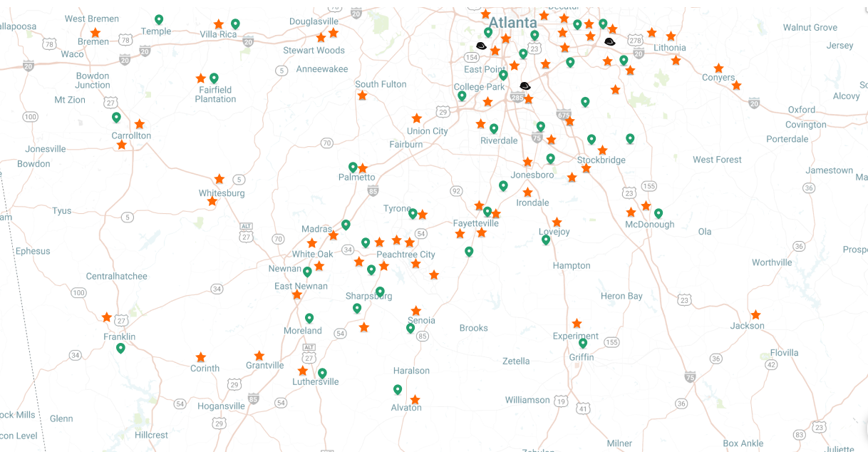The image size is (868, 452).
Task: Click the black hat marker near East Point
Action: [x=481, y=46]
